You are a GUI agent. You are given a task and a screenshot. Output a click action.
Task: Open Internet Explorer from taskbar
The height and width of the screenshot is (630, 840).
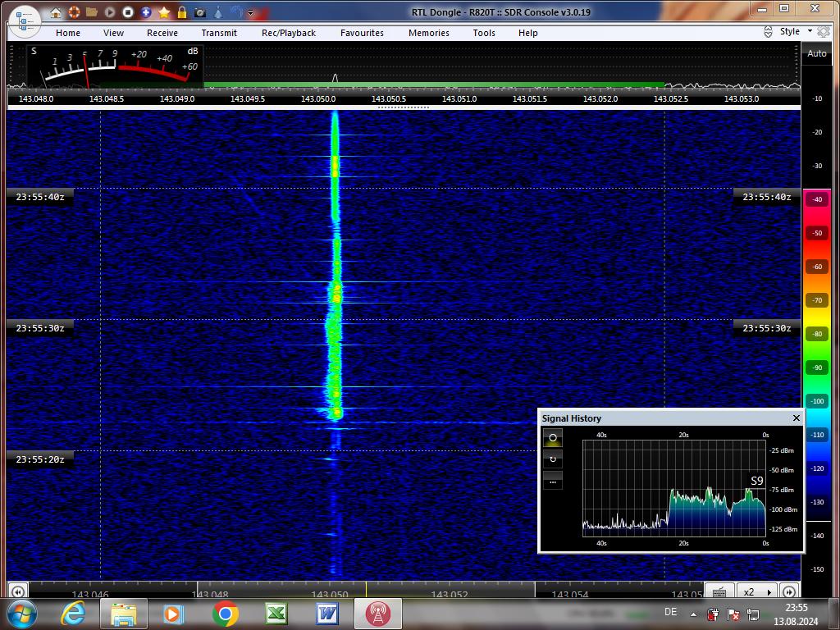pos(73,614)
